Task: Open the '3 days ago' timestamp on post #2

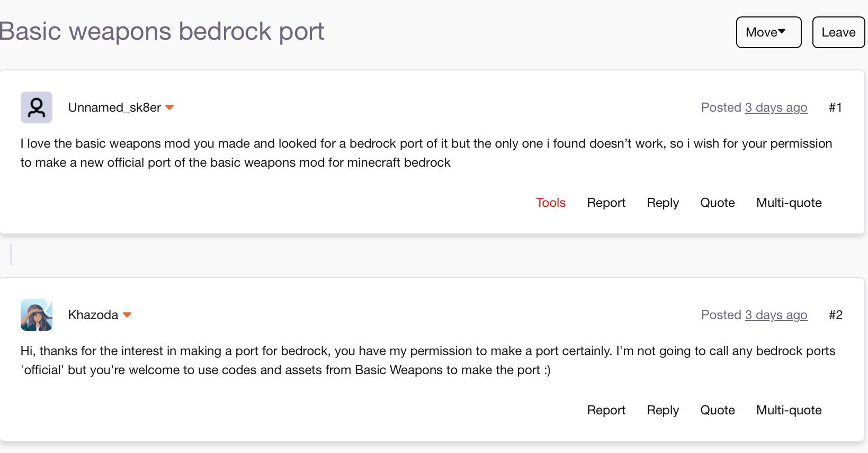Action: (776, 315)
